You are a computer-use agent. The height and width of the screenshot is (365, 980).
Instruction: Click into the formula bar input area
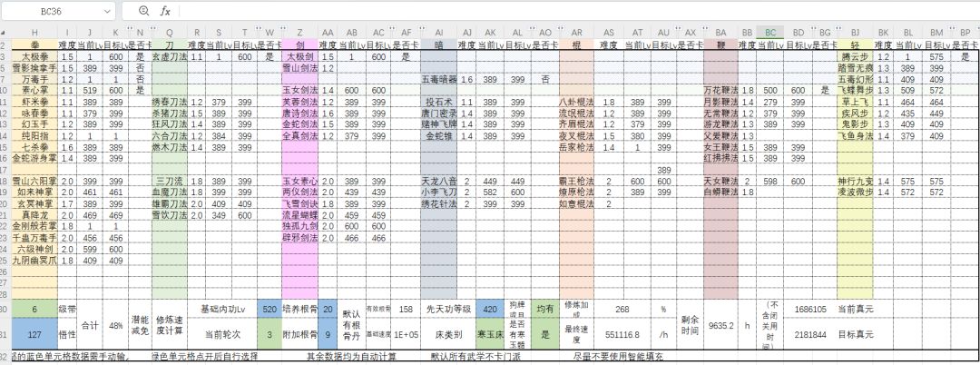click(x=578, y=11)
